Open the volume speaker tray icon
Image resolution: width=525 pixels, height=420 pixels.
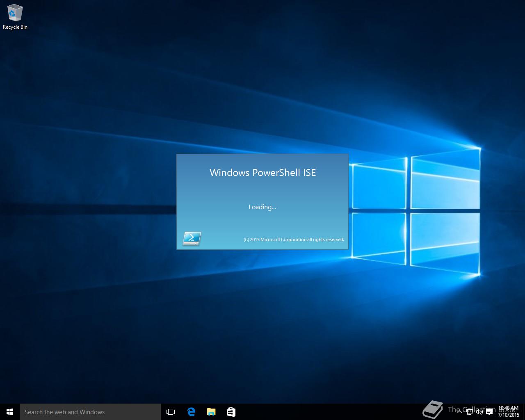(479, 412)
